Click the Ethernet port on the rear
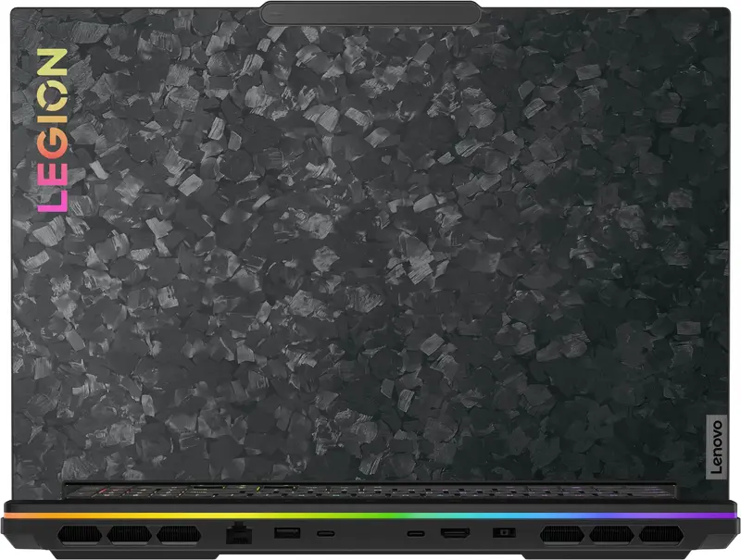The image size is (741, 560). tap(239, 533)
